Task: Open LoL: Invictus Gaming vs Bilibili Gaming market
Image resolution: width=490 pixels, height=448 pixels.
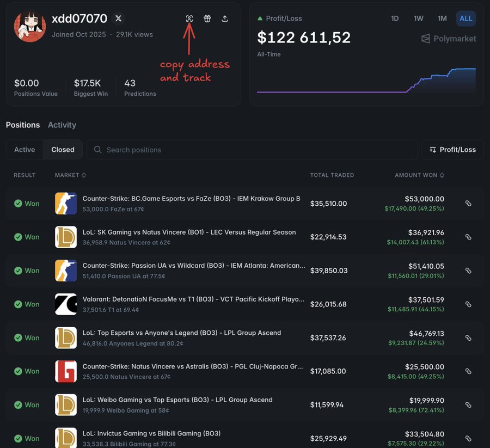Action: click(x=151, y=433)
